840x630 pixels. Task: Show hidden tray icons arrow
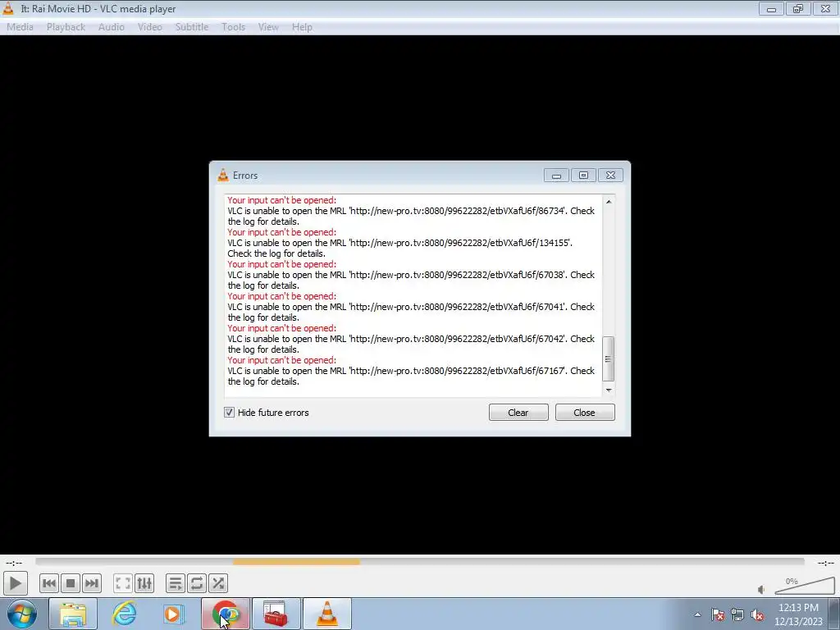click(697, 614)
